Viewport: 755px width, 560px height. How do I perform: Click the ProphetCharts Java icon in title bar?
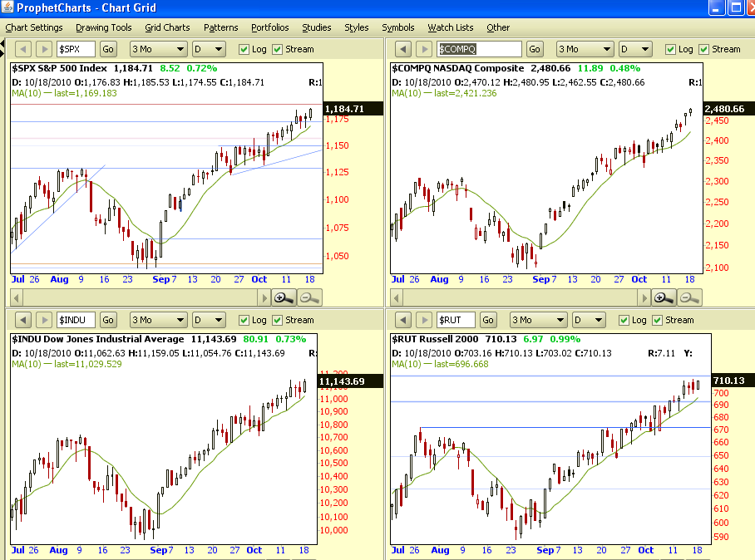tap(7, 7)
